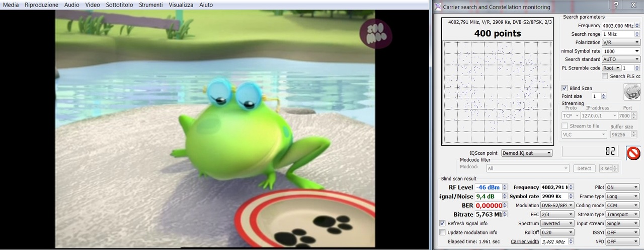Open the Polarization V/R dropdown
644x250 pixels.
621,42
